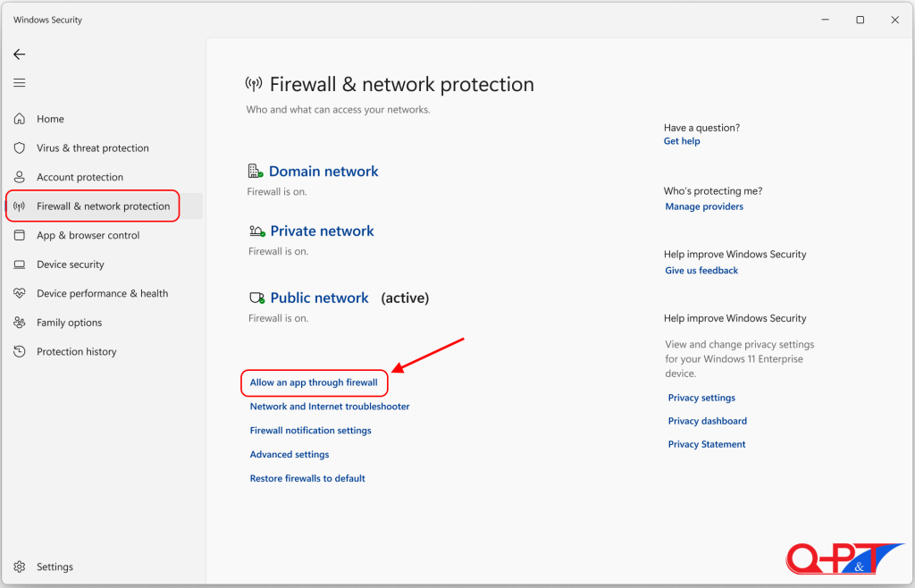915x588 pixels.
Task: Open Public network settings
Action: click(x=319, y=298)
